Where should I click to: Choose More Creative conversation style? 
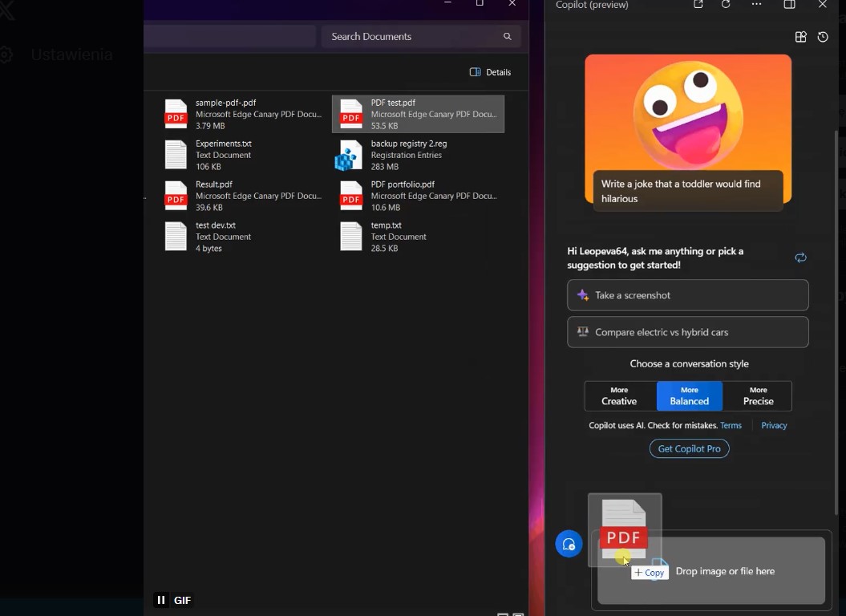pos(619,396)
